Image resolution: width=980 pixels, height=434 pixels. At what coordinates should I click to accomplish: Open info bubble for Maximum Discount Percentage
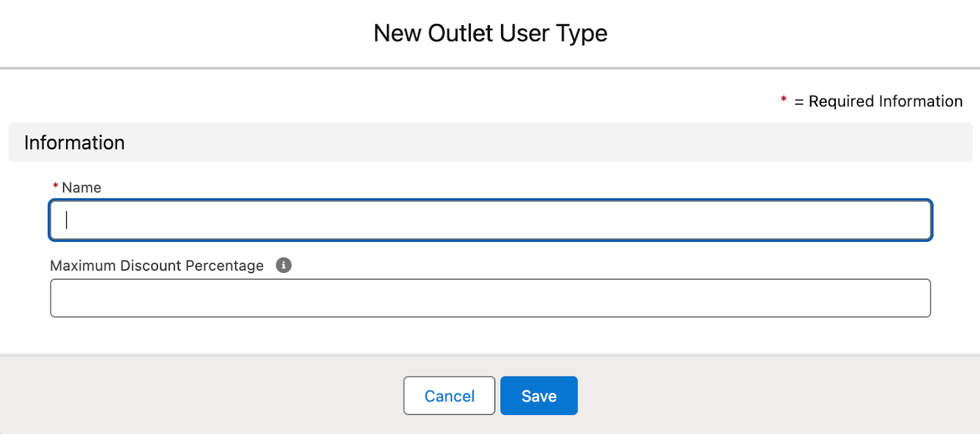(x=284, y=265)
